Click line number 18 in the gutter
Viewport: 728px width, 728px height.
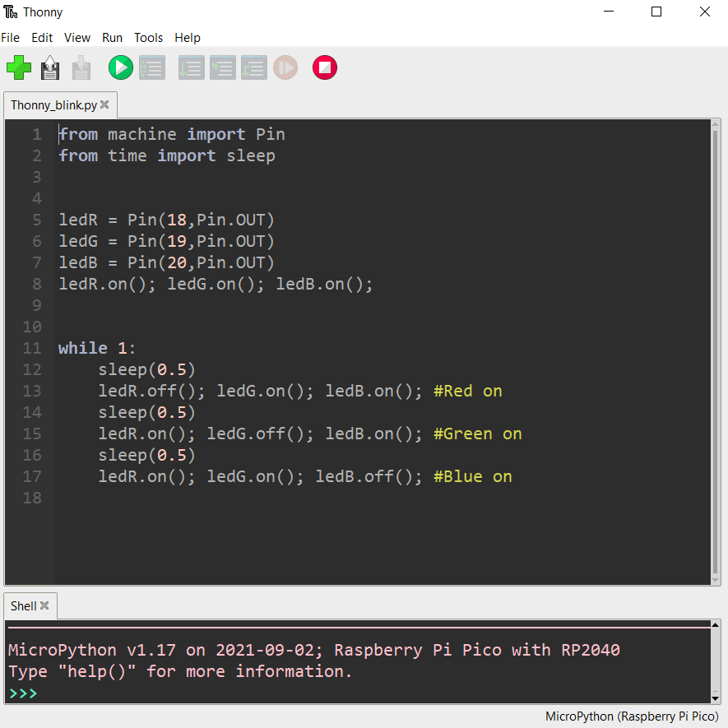tap(32, 498)
